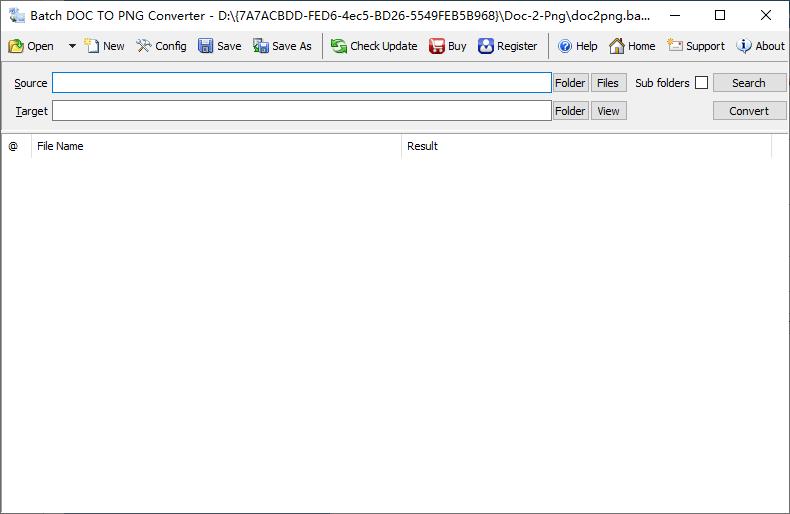Browse Target Folder button
790x514 pixels.
(x=570, y=111)
